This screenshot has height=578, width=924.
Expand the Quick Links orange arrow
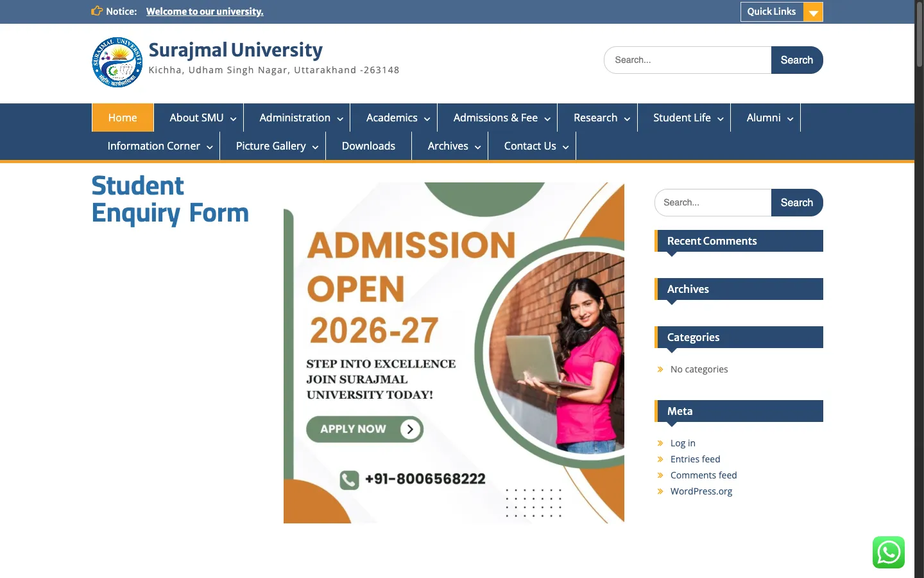pyautogui.click(x=813, y=12)
